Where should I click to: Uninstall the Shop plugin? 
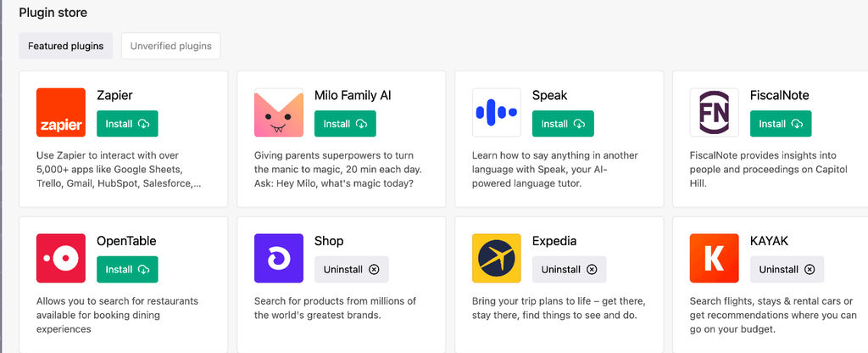click(352, 269)
